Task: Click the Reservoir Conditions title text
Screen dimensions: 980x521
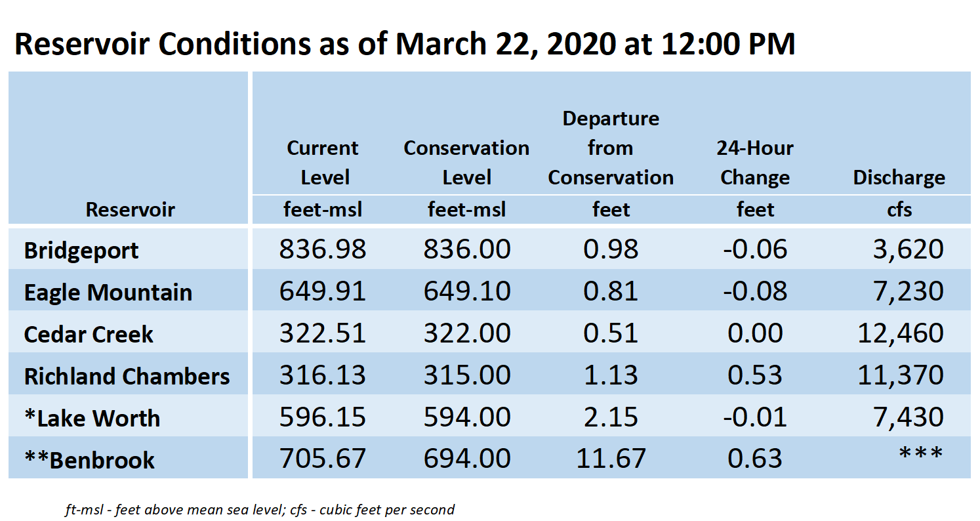Action: coord(405,44)
